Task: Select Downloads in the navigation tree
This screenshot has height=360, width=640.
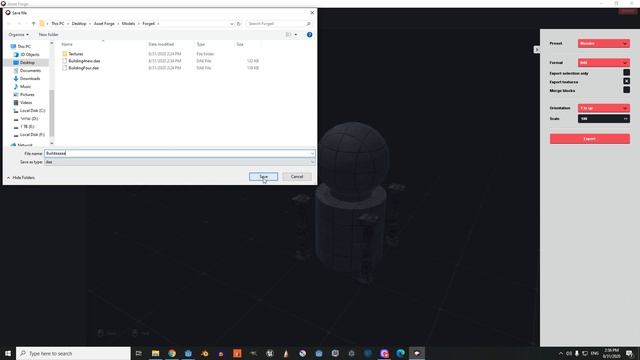Action: click(30, 78)
